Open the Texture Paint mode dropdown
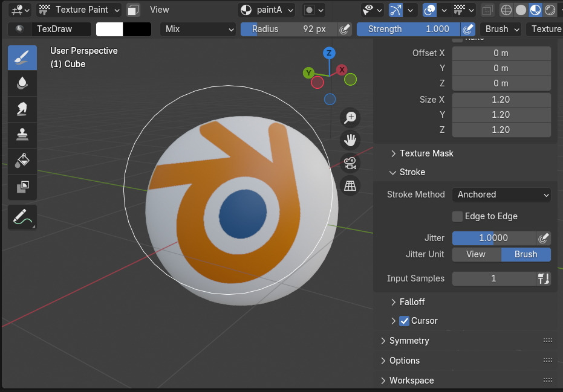The image size is (563, 392). [79, 10]
